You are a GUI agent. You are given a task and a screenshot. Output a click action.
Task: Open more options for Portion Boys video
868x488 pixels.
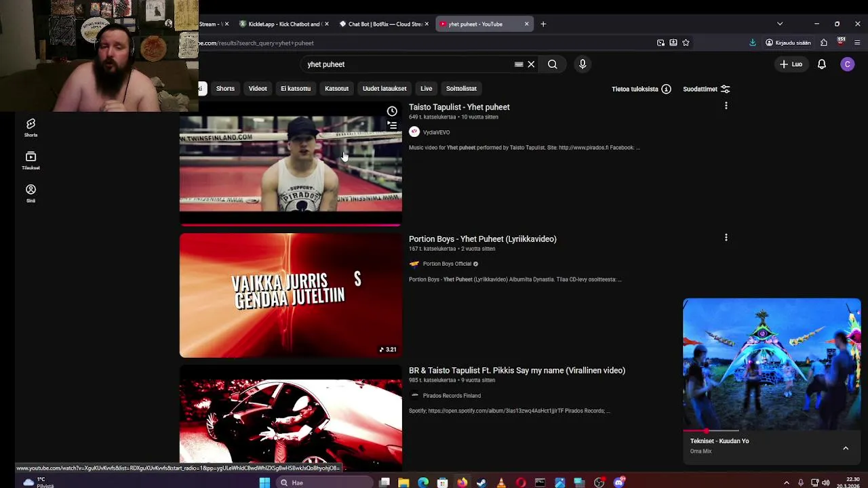click(x=726, y=237)
